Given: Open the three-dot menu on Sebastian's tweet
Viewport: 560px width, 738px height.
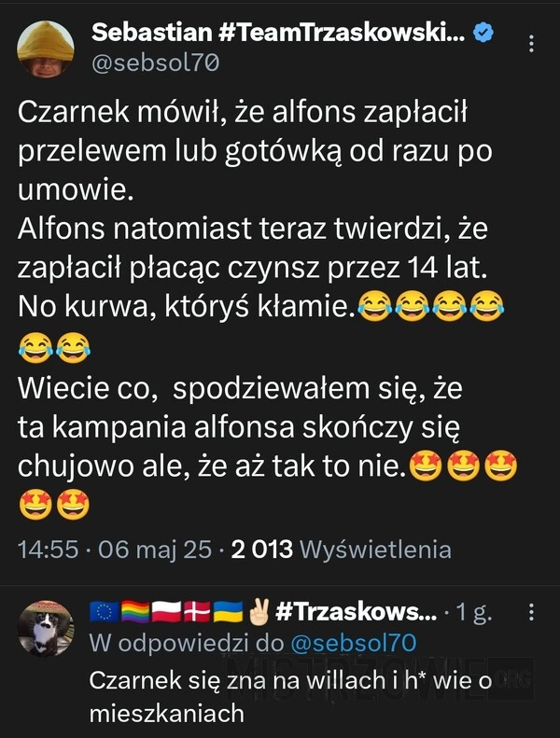Looking at the screenshot, I should (531, 43).
